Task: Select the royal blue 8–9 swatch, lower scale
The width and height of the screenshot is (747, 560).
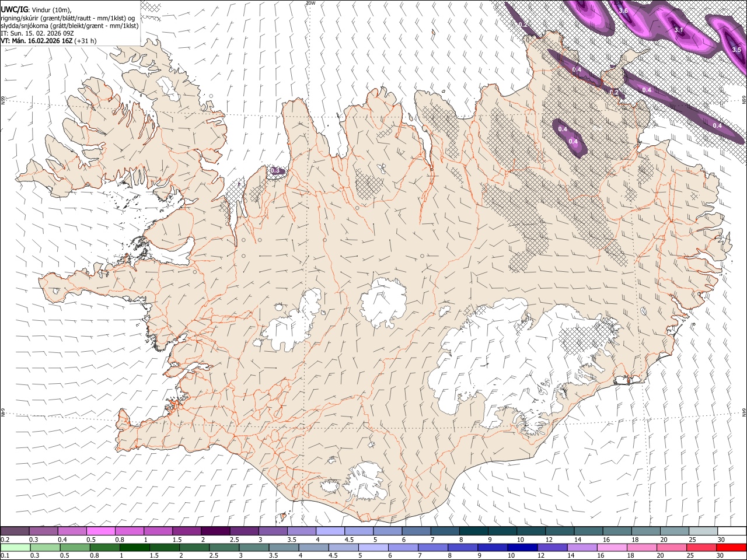Action: click(463, 547)
